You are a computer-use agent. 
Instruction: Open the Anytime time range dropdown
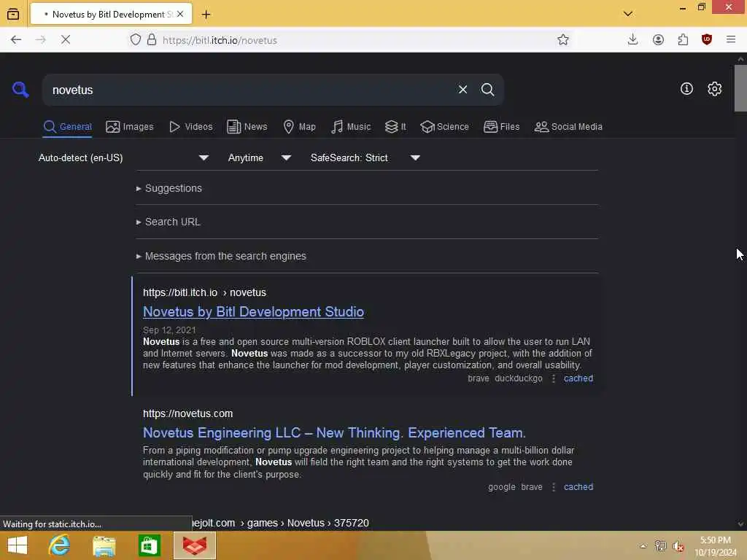point(259,157)
